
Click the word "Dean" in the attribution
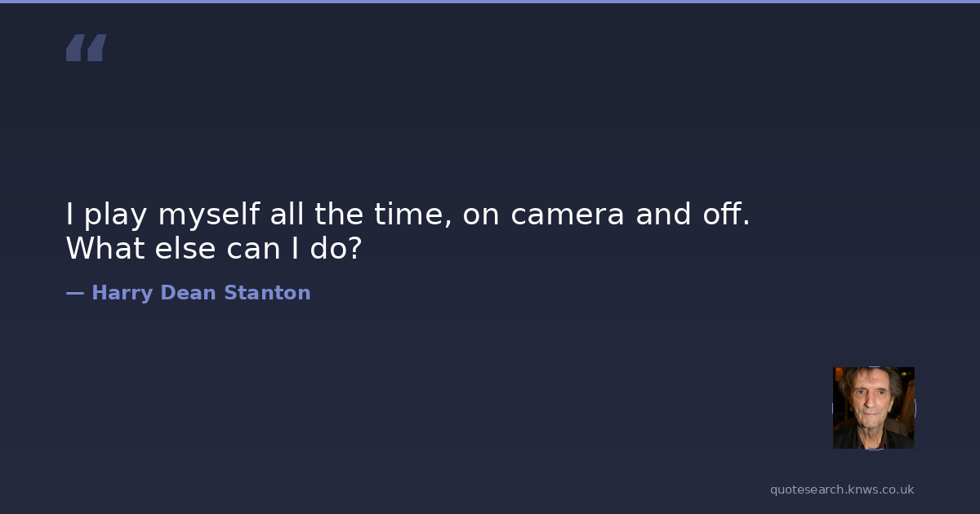point(189,293)
